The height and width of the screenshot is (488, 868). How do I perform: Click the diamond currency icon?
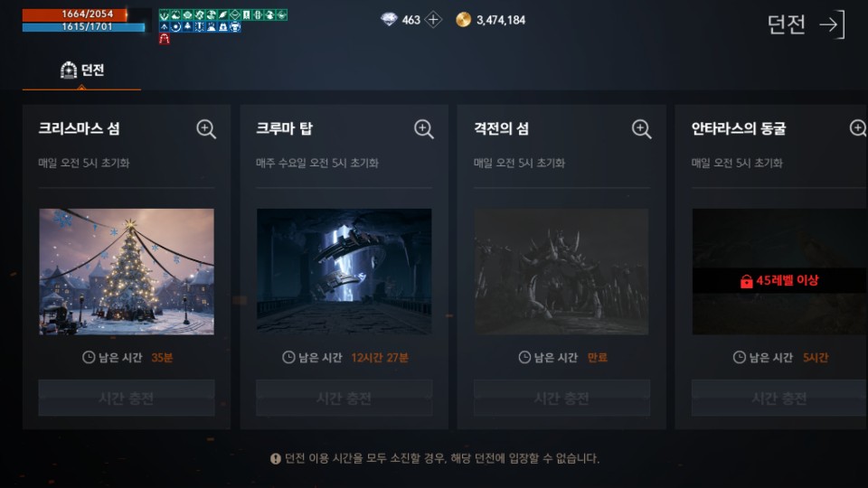pos(389,20)
